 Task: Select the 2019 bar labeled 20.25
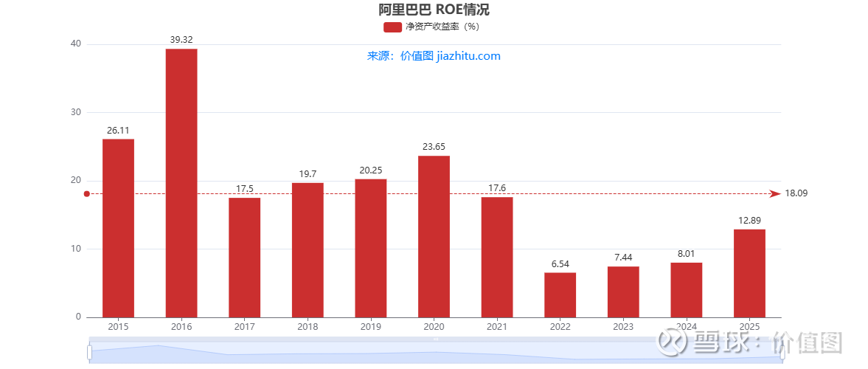pyautogui.click(x=371, y=248)
